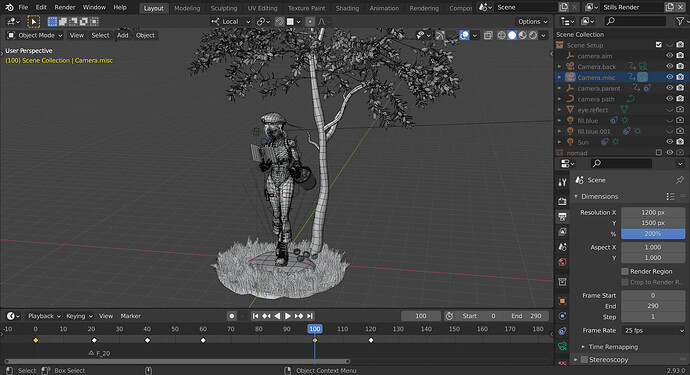
Task: Click the resolution percentage 200% slider
Action: [653, 234]
